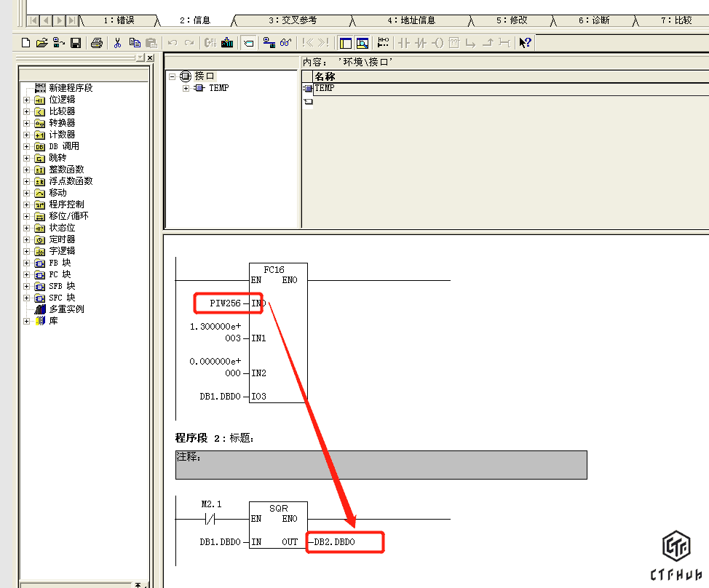
Task: Insert an output coil element
Action: pos(437,43)
